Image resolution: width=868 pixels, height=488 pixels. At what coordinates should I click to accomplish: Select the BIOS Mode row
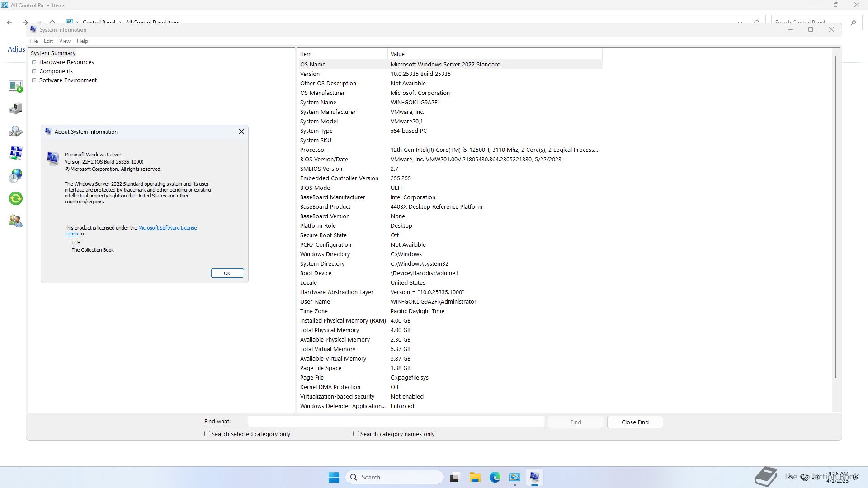[450, 188]
